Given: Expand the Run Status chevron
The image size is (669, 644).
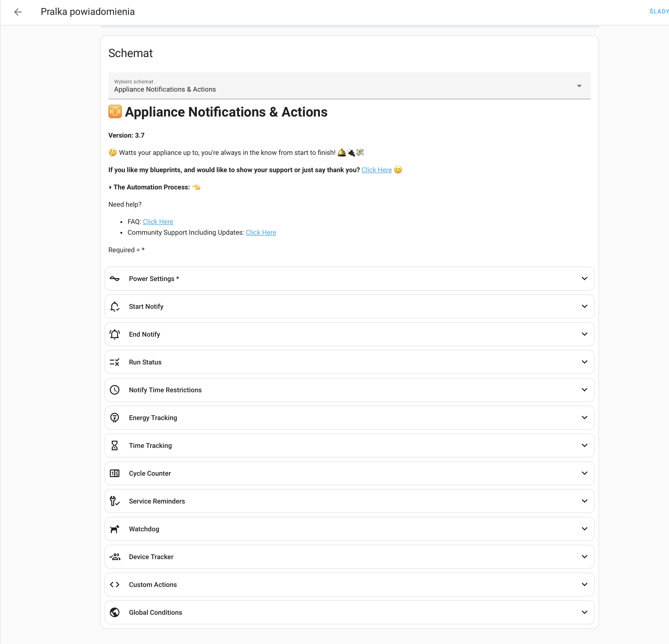Looking at the screenshot, I should (584, 362).
